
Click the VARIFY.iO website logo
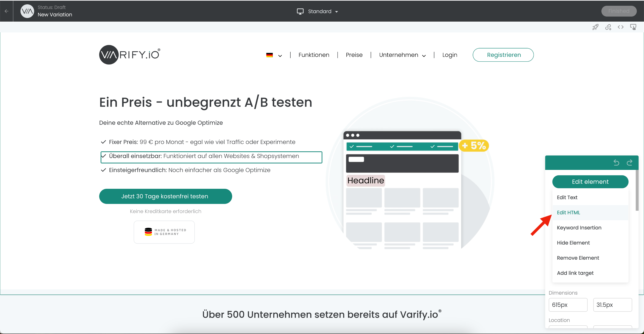(130, 54)
